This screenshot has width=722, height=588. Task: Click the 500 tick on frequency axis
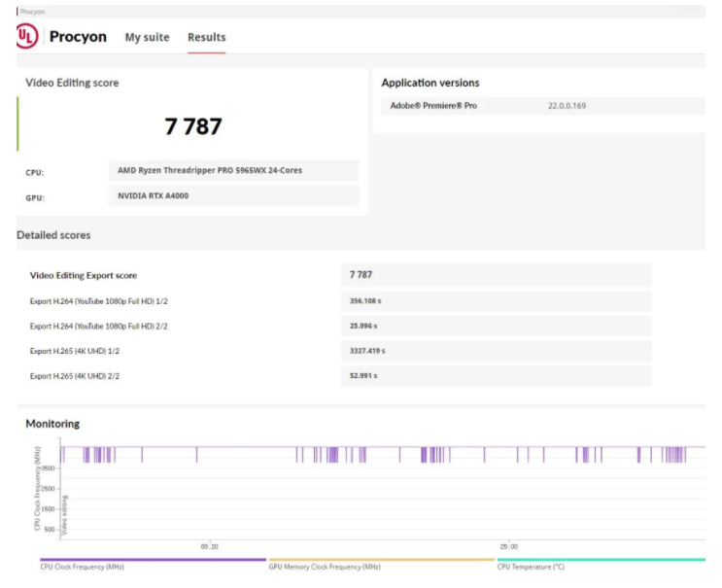click(50, 529)
